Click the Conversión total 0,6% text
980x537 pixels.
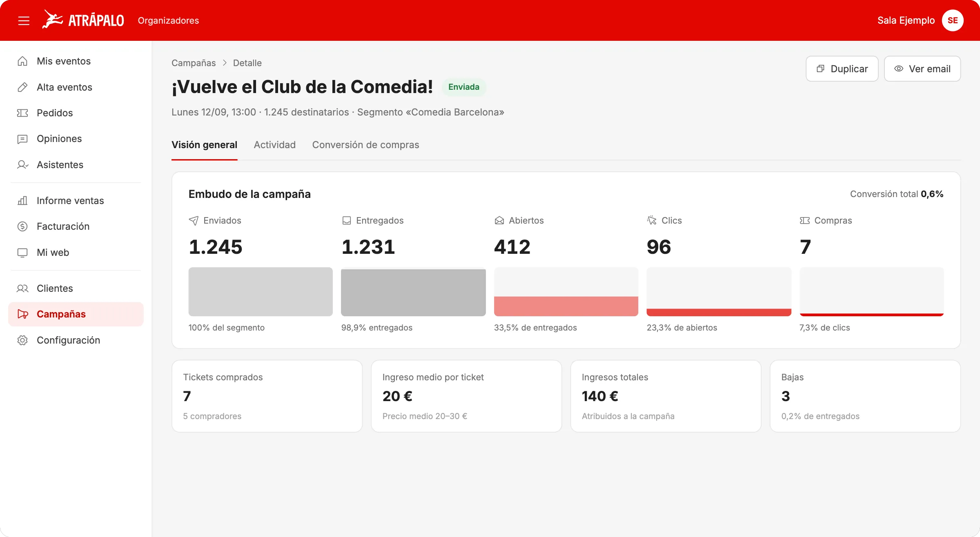click(897, 194)
